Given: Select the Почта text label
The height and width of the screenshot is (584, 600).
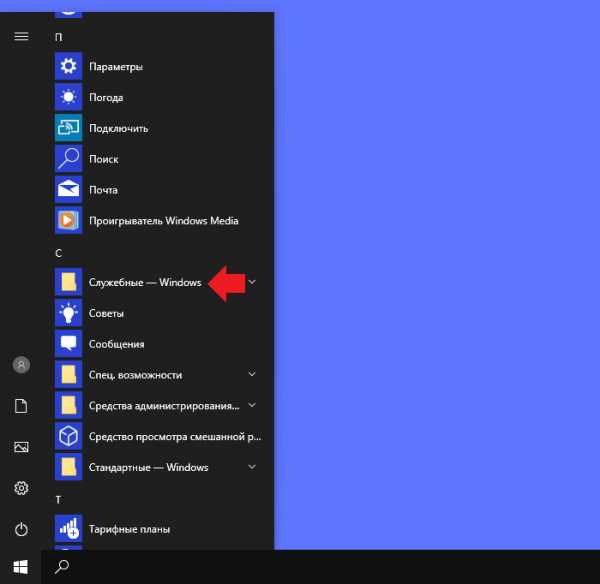Looking at the screenshot, I should point(103,190).
